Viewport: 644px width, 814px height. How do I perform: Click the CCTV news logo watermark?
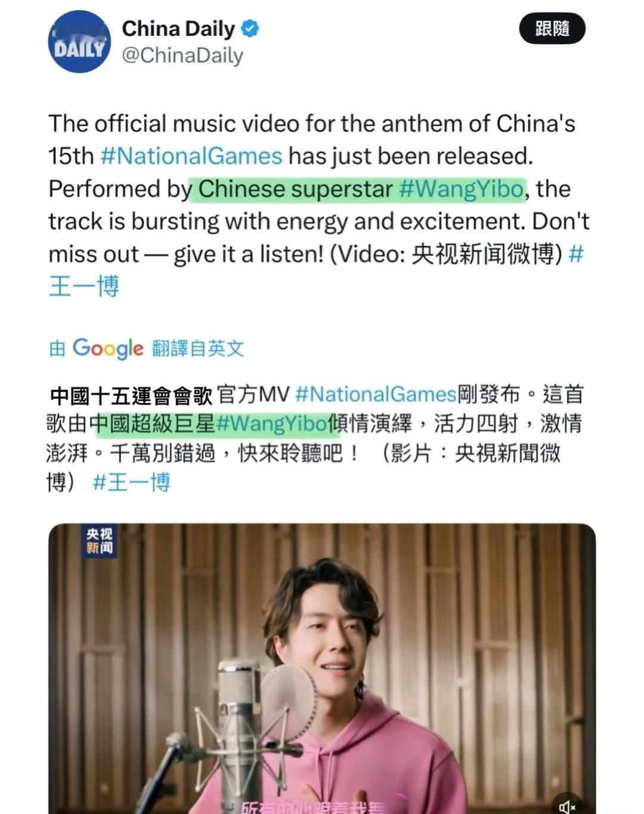tap(99, 541)
